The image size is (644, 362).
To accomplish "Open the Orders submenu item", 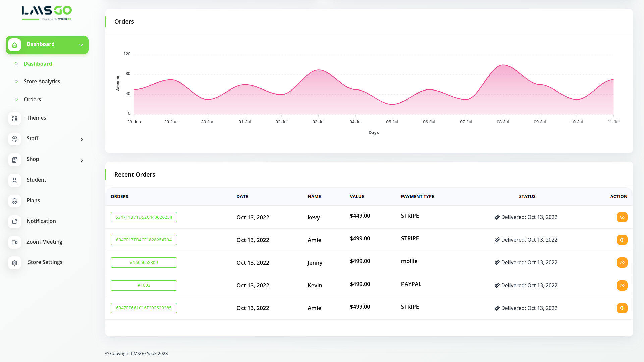I will [x=32, y=99].
